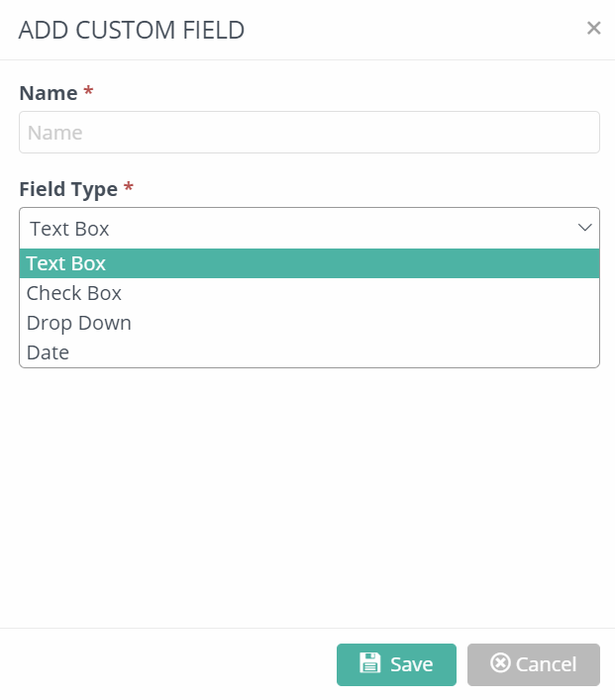Pick the Drop Down field type option
This screenshot has width=615, height=700.
pyautogui.click(x=79, y=323)
